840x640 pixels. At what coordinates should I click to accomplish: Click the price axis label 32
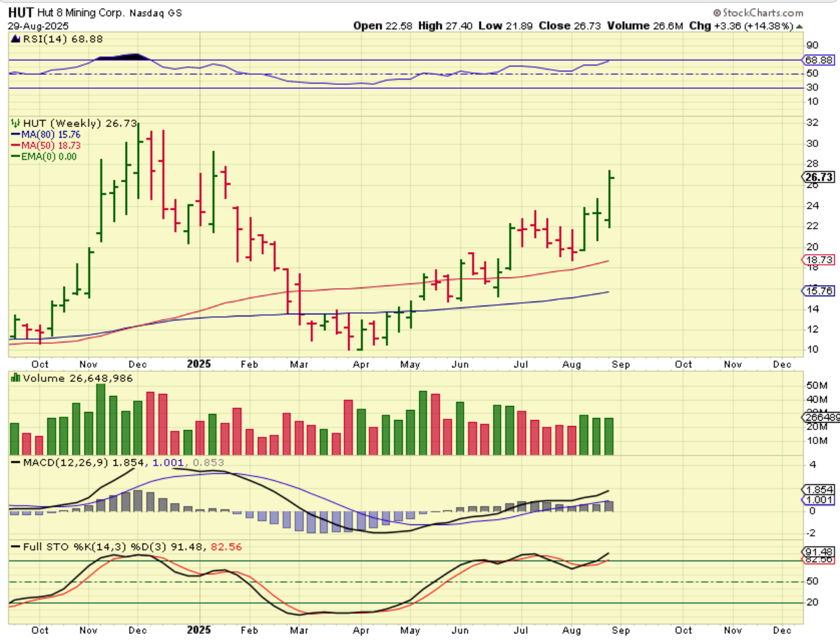click(813, 123)
